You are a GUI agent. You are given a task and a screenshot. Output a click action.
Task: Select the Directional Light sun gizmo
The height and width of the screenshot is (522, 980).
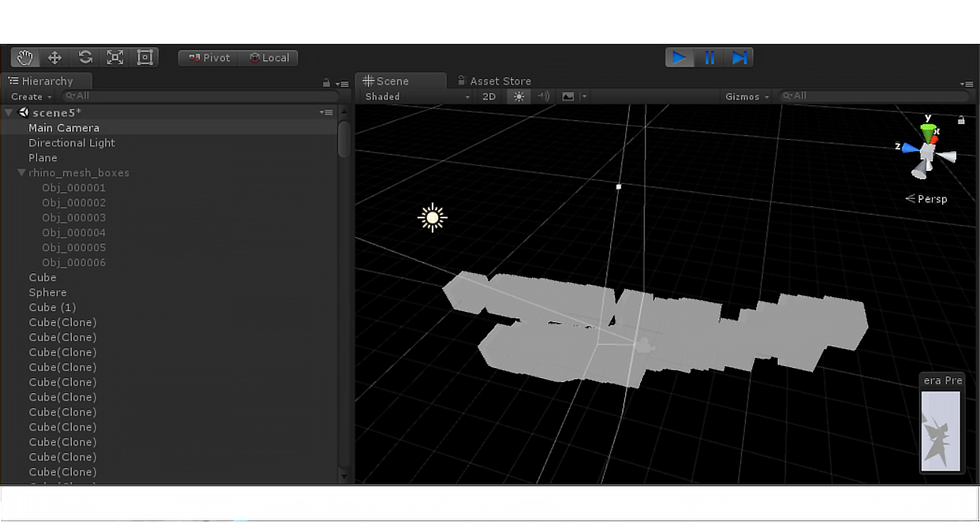433,217
